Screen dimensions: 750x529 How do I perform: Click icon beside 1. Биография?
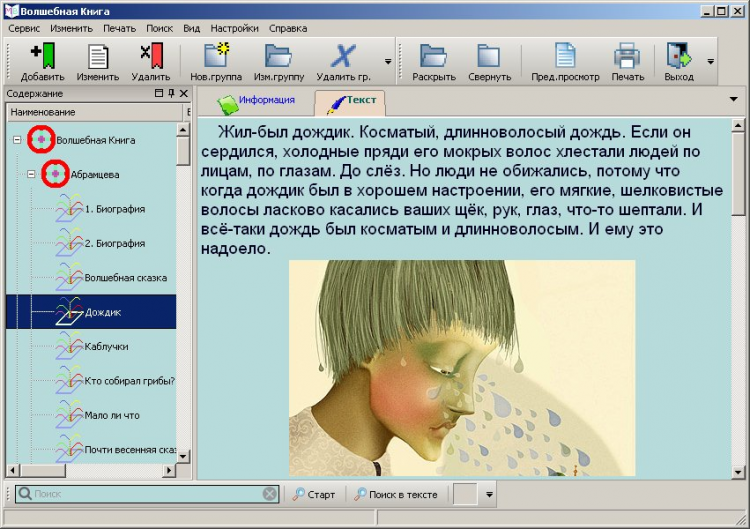coord(69,209)
